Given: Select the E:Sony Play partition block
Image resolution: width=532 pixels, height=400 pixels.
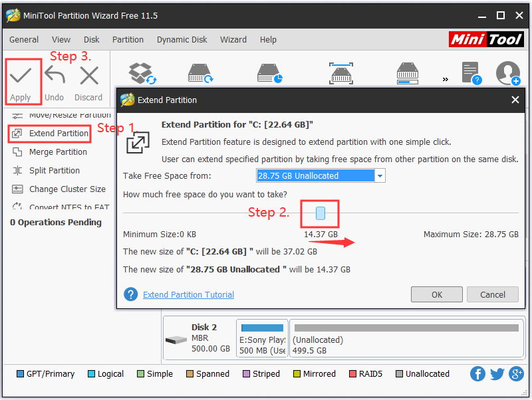Looking at the screenshot, I should coord(262,338).
